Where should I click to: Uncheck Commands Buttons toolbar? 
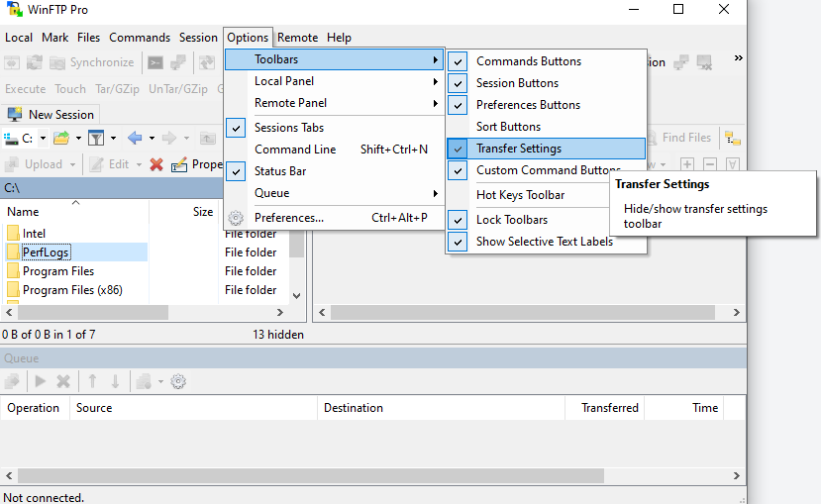point(547,61)
